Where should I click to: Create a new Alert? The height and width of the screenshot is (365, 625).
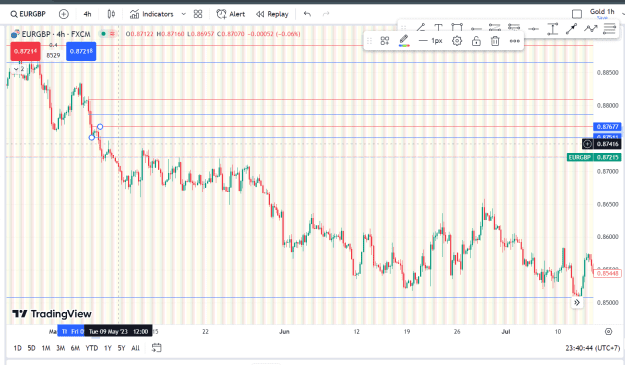click(x=231, y=14)
